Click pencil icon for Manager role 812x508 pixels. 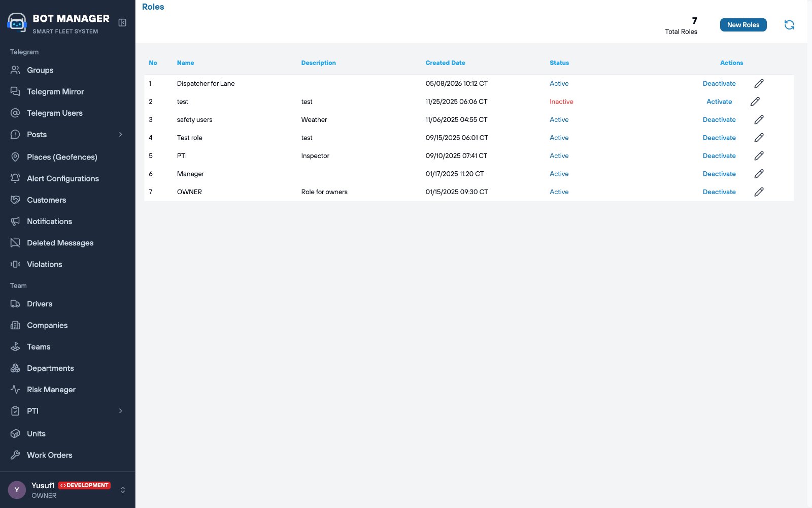[759, 174]
